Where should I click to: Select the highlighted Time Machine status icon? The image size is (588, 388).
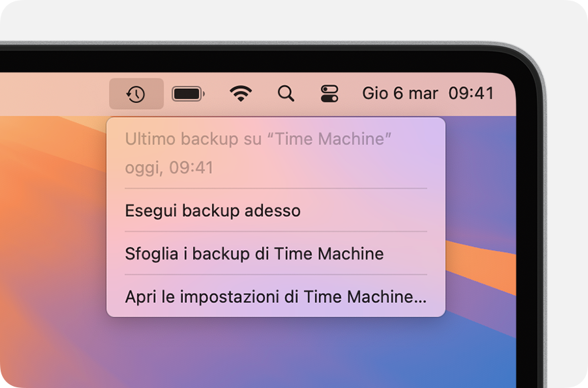click(136, 93)
